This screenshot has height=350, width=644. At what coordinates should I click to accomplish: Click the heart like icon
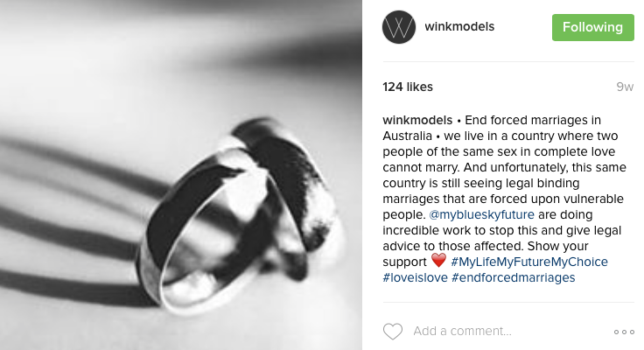(393, 331)
